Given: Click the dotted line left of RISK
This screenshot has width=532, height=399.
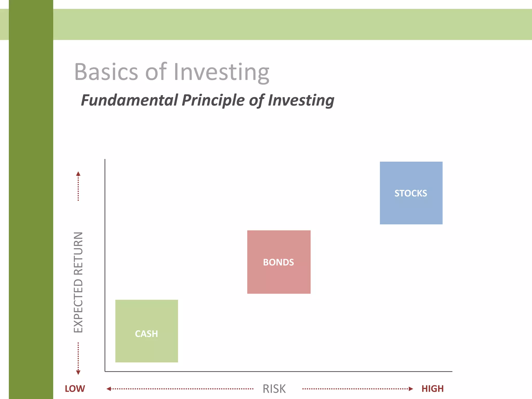Looking at the screenshot, I should [182, 389].
